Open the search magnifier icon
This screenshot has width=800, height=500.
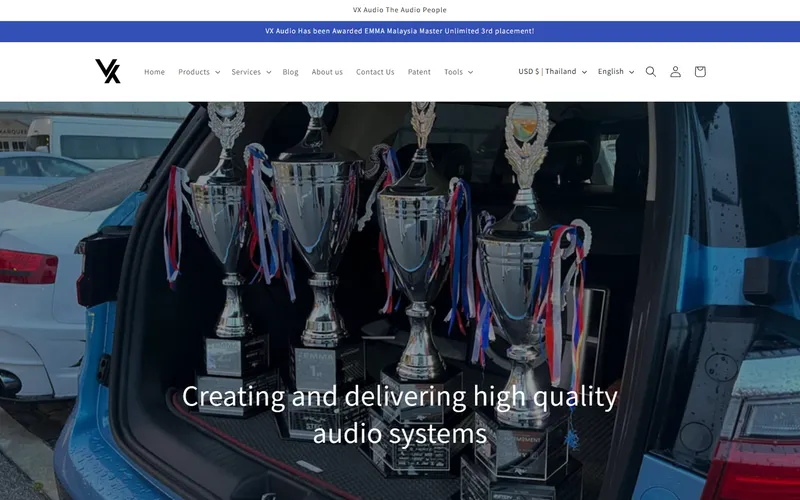(x=651, y=71)
